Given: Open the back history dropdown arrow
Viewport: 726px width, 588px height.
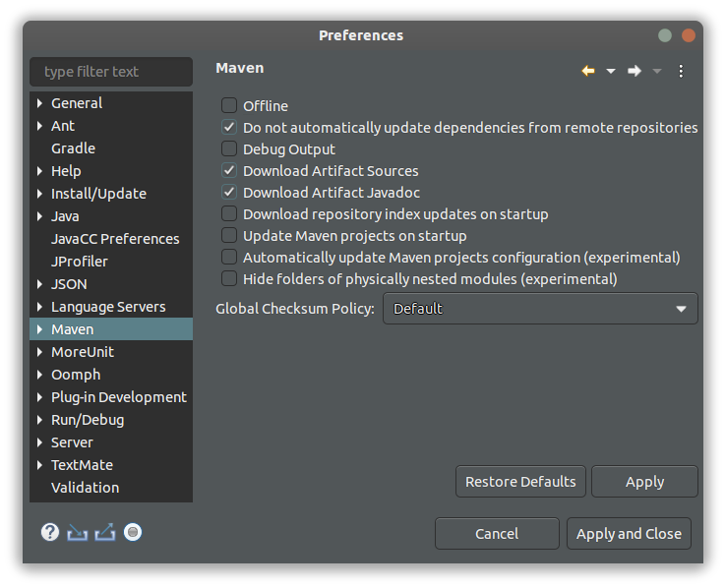Looking at the screenshot, I should pyautogui.click(x=611, y=71).
